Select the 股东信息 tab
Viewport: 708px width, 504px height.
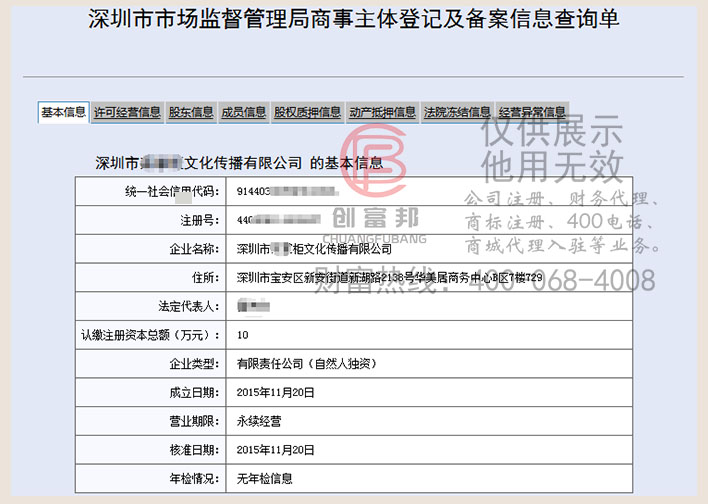191,112
